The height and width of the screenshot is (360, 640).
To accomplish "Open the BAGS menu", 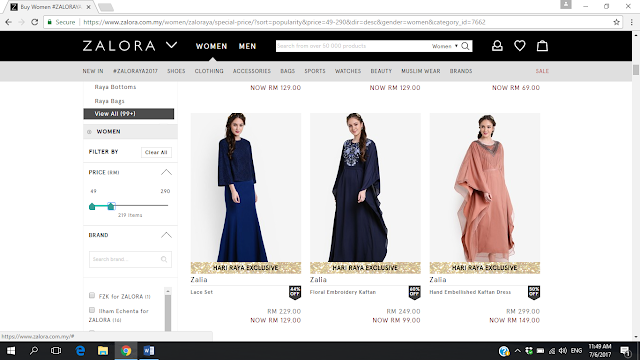I will click(x=287, y=71).
